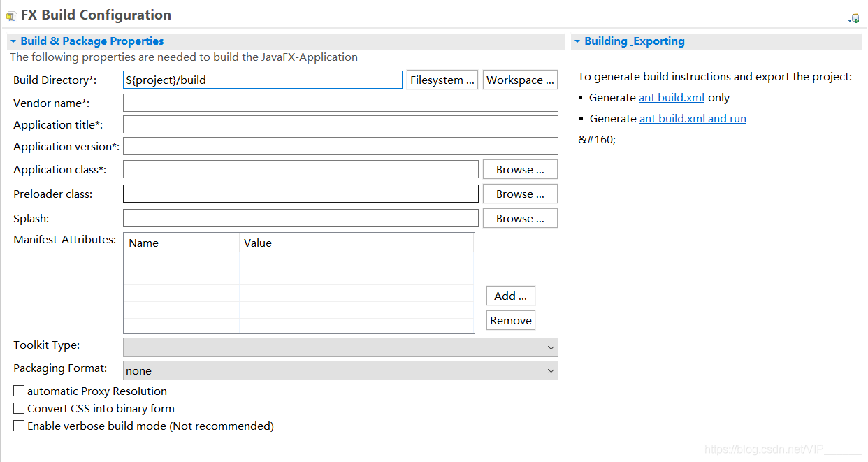The width and height of the screenshot is (868, 462).
Task: Open the 'ant build.xml' link
Action: point(672,98)
